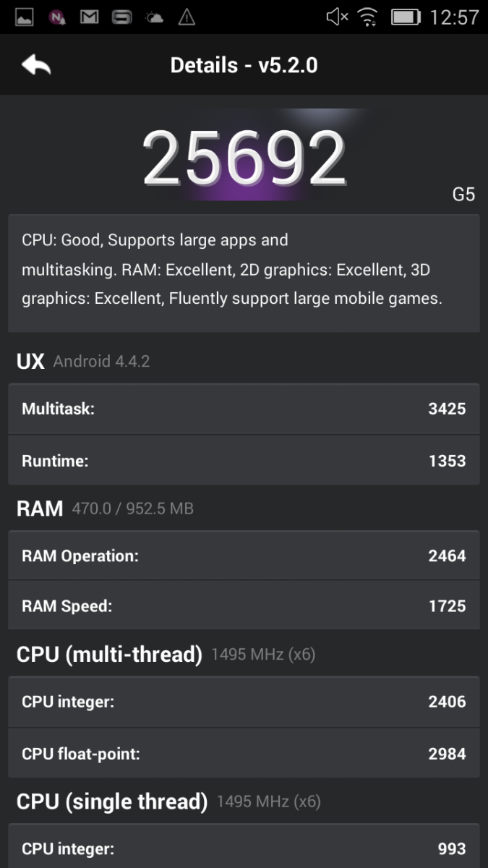Select multi-thread CPU float-point row
Screen dimensions: 488x868
coord(244,754)
